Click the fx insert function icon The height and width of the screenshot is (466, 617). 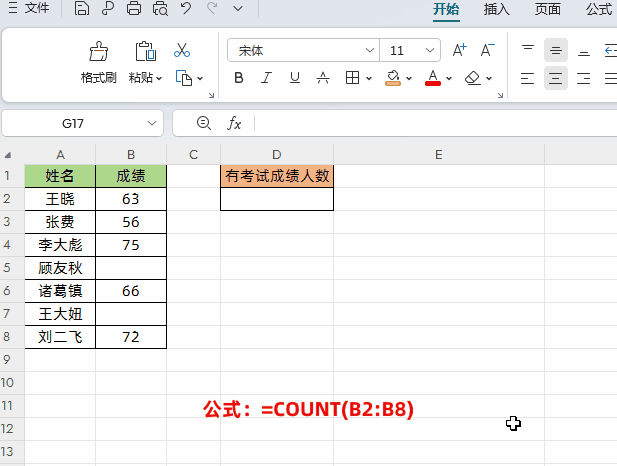click(x=234, y=123)
